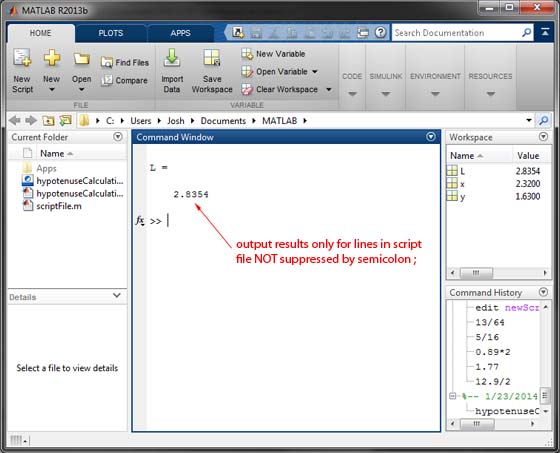Open the Command Window actions menu button
Screen dimensions: 560x453
[x=431, y=137]
